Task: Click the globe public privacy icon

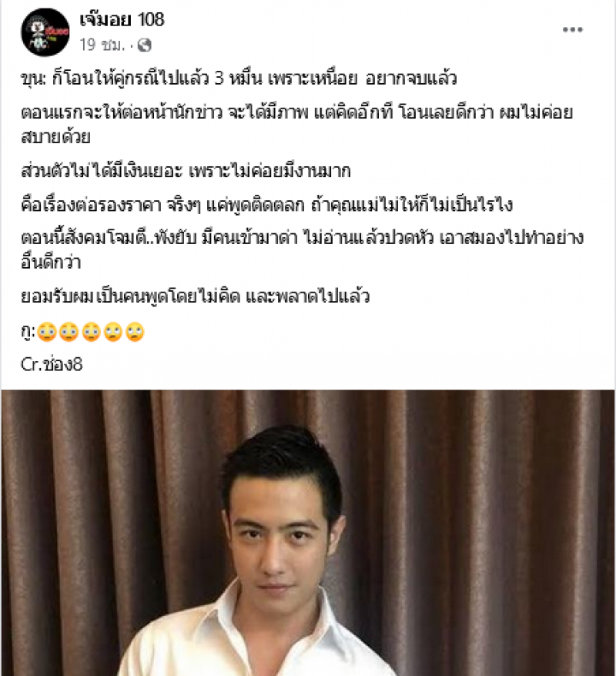Action: [x=145, y=45]
